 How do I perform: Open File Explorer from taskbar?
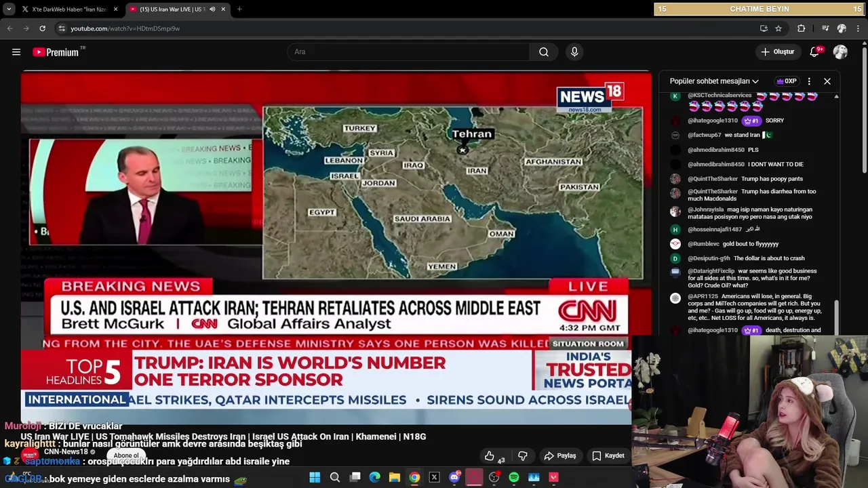(x=395, y=478)
